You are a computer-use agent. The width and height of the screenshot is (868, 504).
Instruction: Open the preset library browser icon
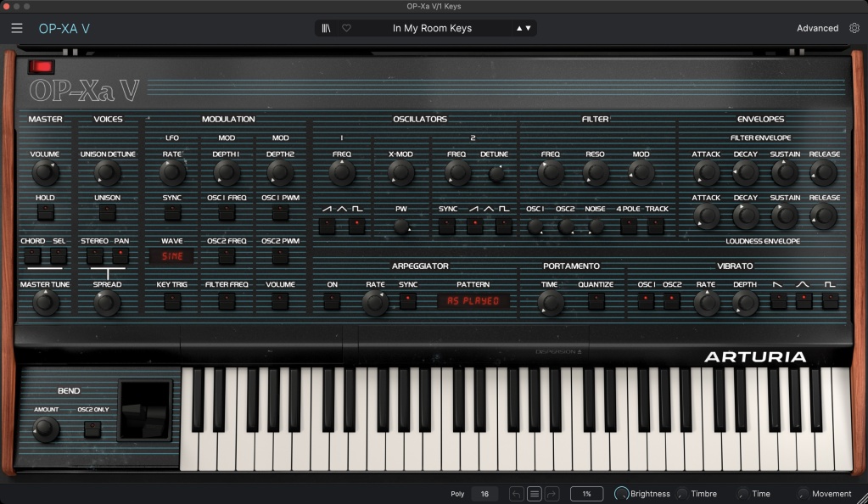(x=325, y=27)
